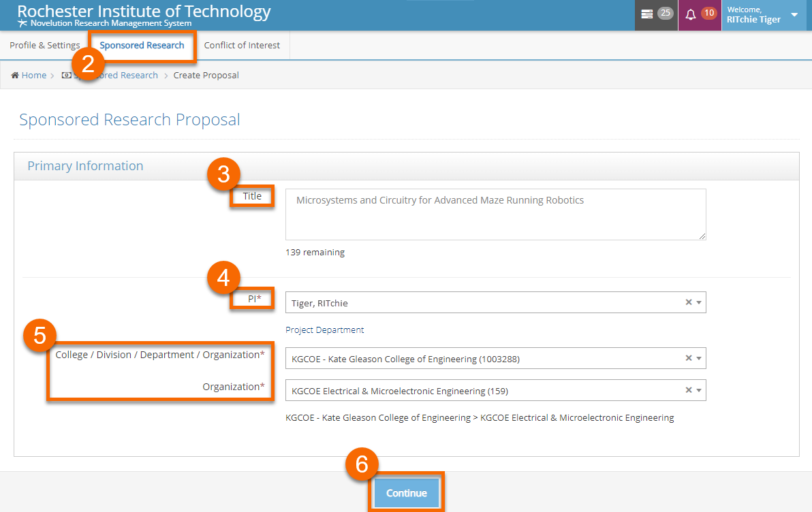Click the Home icon in the breadcrumb
Viewport: 812px width, 512px height.
(x=15, y=76)
